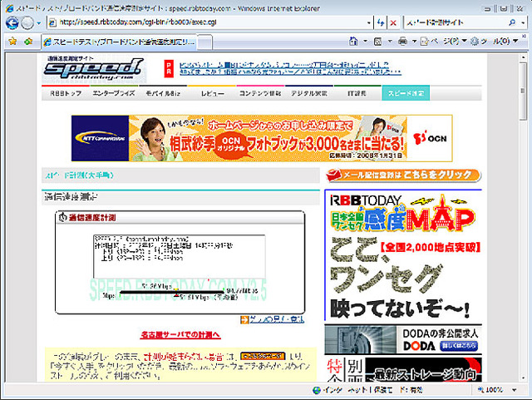Click the Add to Favorites icon
The image size is (532, 400).
[x=28, y=42]
